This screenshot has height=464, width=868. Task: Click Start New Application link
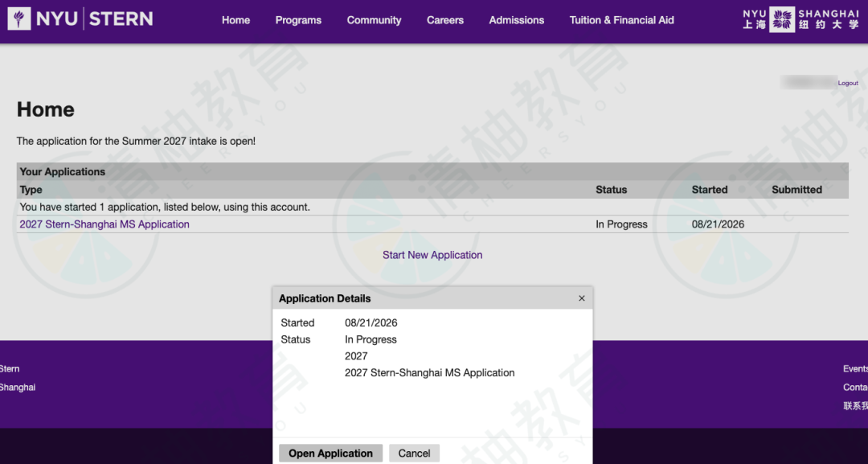coord(432,255)
